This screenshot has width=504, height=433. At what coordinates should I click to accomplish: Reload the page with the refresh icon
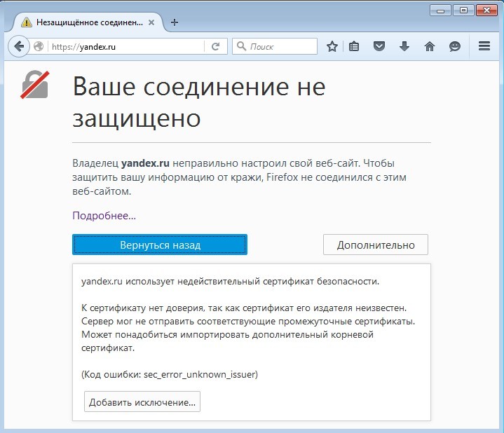(216, 46)
